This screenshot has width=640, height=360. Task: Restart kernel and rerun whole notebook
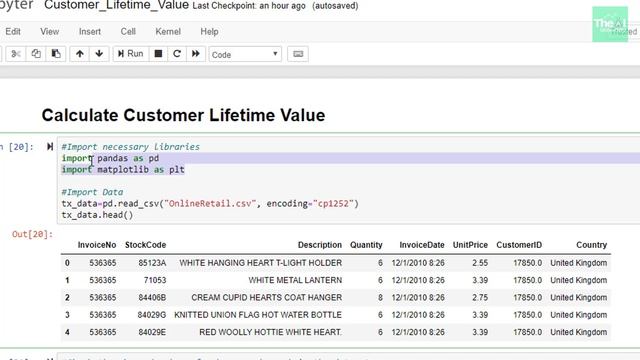[x=196, y=54]
